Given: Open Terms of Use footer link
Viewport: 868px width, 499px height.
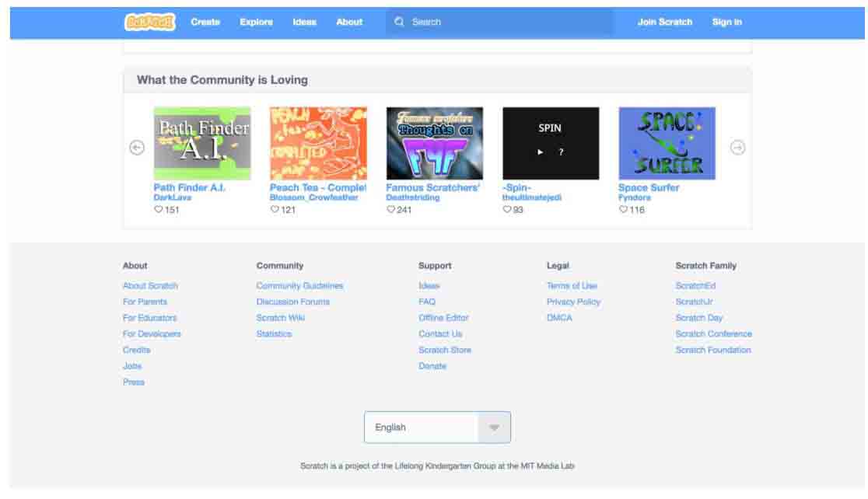Looking at the screenshot, I should pyautogui.click(x=572, y=286).
